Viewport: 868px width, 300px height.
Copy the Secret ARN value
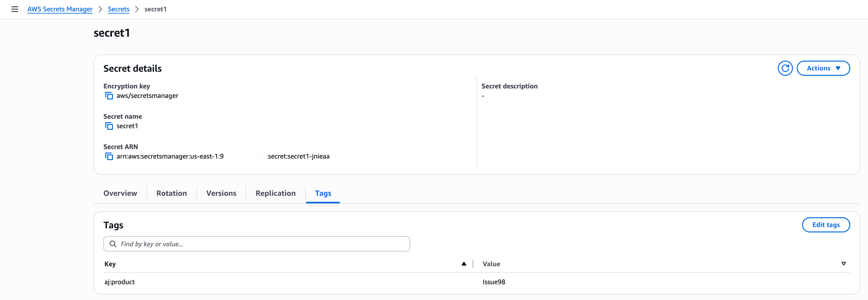pos(109,157)
